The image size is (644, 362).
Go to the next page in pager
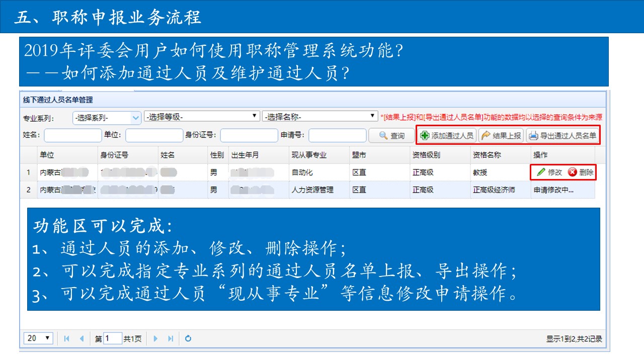click(x=155, y=338)
